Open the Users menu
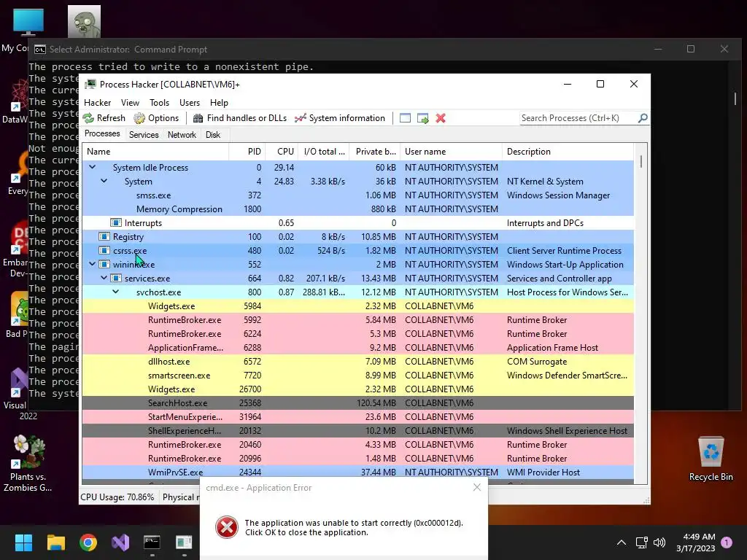Viewport: 747px width, 560px height. [190, 103]
